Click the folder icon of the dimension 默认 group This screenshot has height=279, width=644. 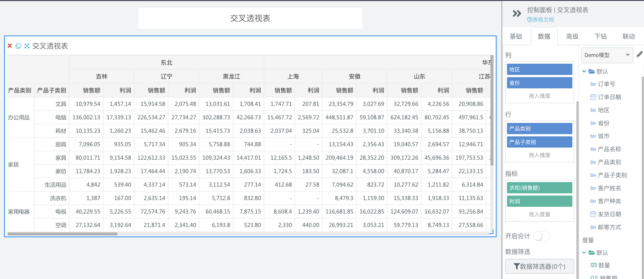point(592,71)
